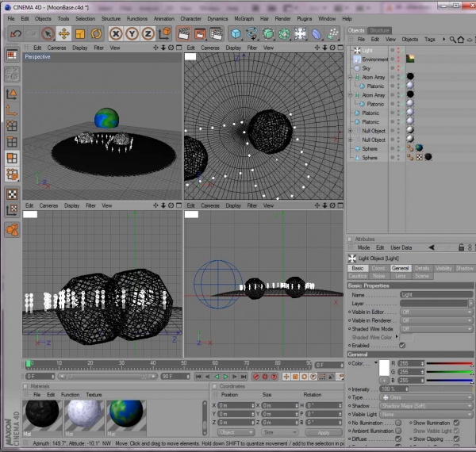Open Visible in Editor dropdown
This screenshot has height=452, width=476.
tap(436, 312)
